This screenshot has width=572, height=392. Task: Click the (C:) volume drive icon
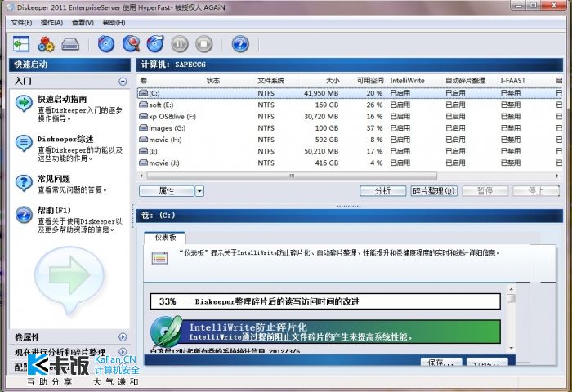[x=143, y=93]
